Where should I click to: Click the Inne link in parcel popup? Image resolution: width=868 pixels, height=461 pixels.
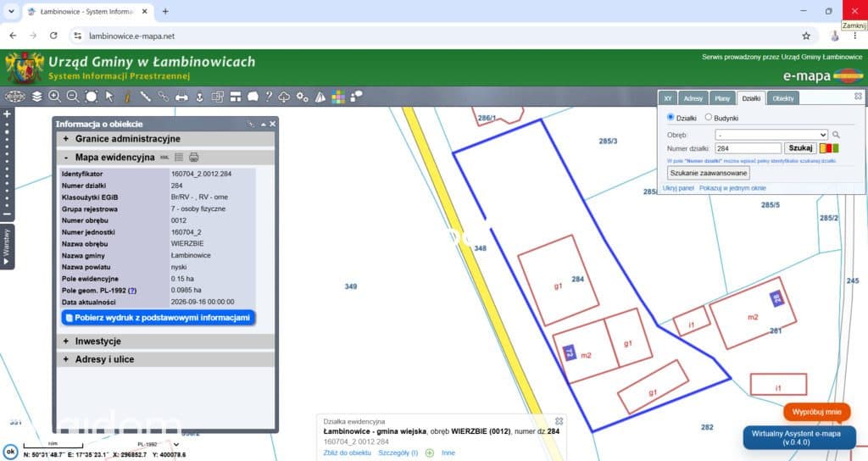point(448,453)
